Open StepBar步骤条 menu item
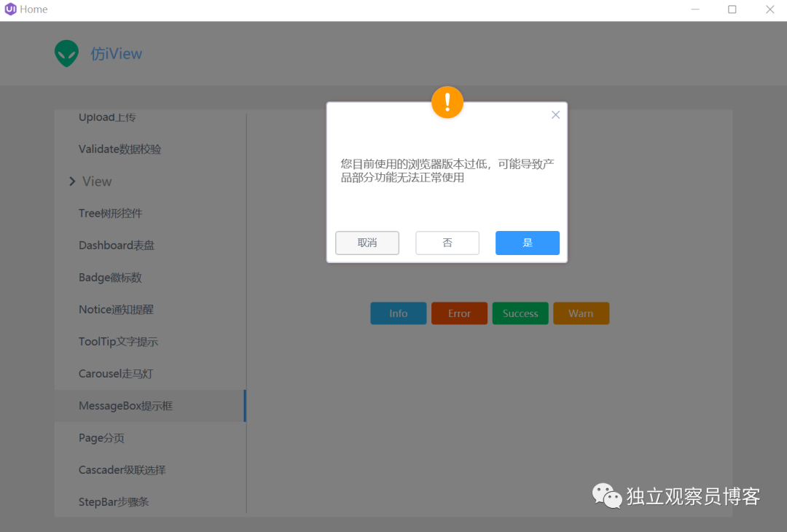 (x=150, y=502)
